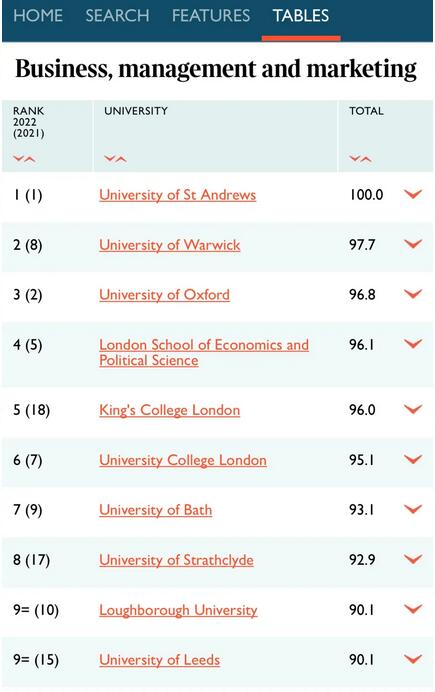Go to the HOME tab
The image size is (435, 692).
tap(38, 16)
